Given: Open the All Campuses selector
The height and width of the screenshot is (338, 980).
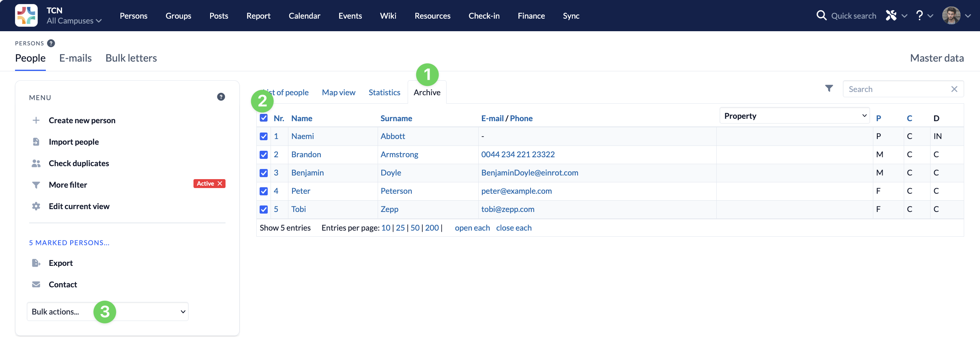Looking at the screenshot, I should point(74,21).
